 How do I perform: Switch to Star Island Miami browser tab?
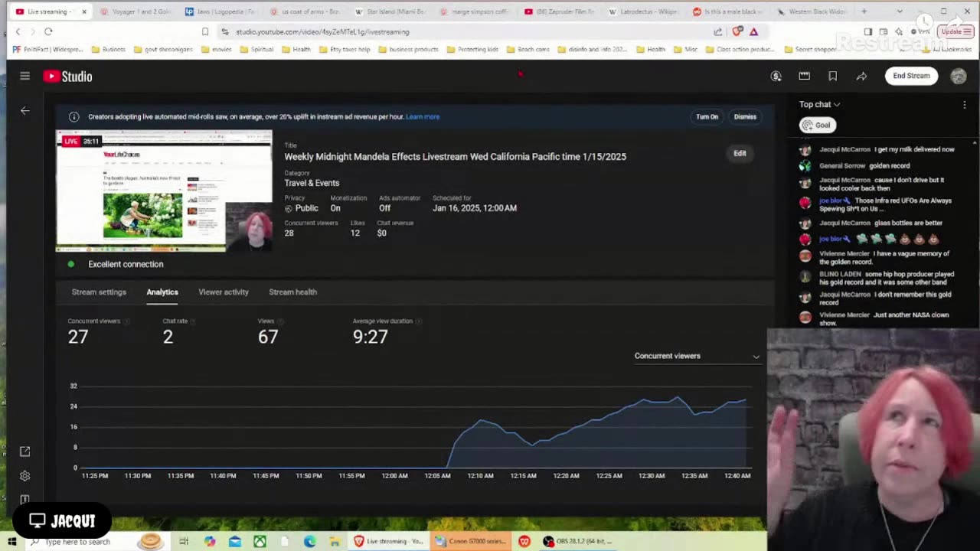tap(390, 11)
